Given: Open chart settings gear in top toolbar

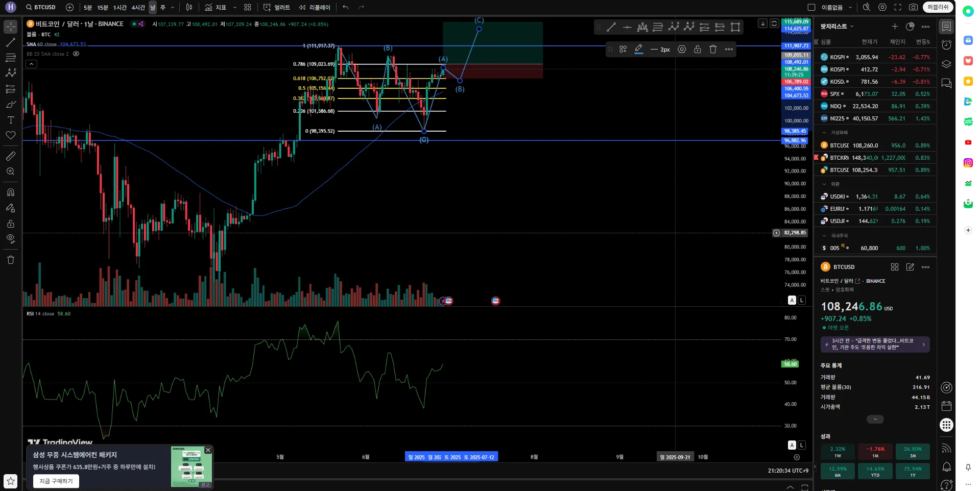Looking at the screenshot, I should (882, 7).
